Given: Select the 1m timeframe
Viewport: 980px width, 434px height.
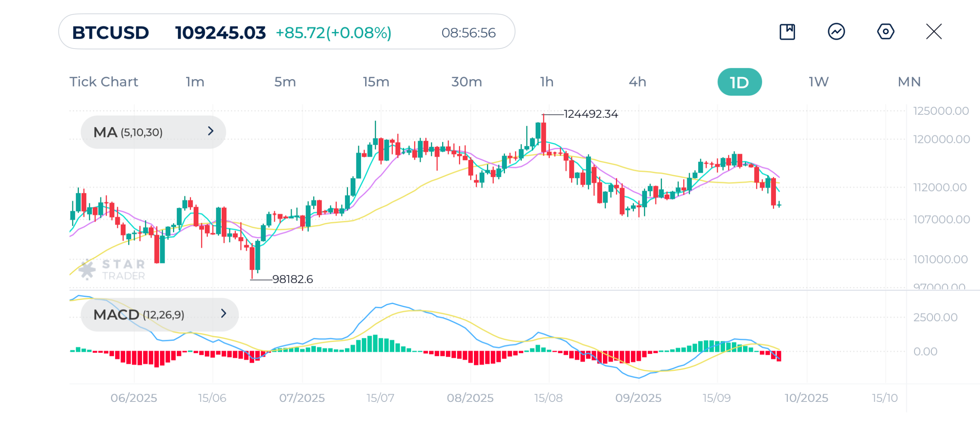Looking at the screenshot, I should coord(195,82).
